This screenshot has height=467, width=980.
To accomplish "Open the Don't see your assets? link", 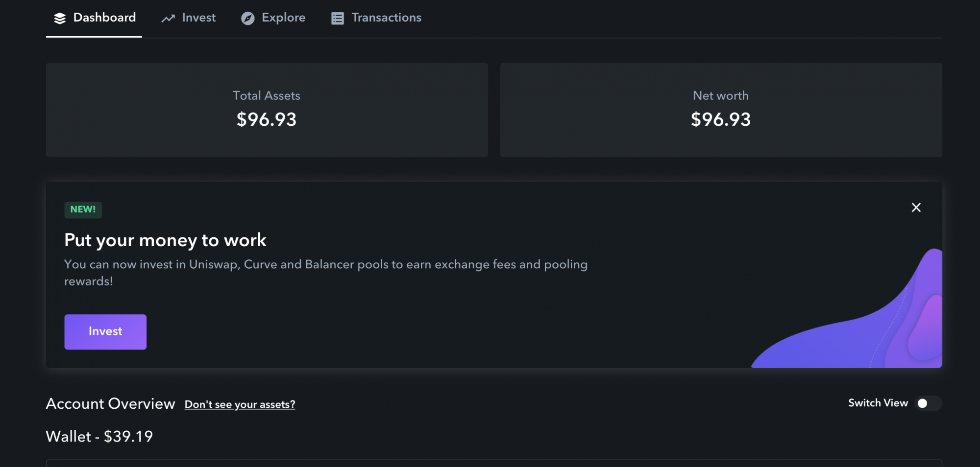I will [x=240, y=404].
